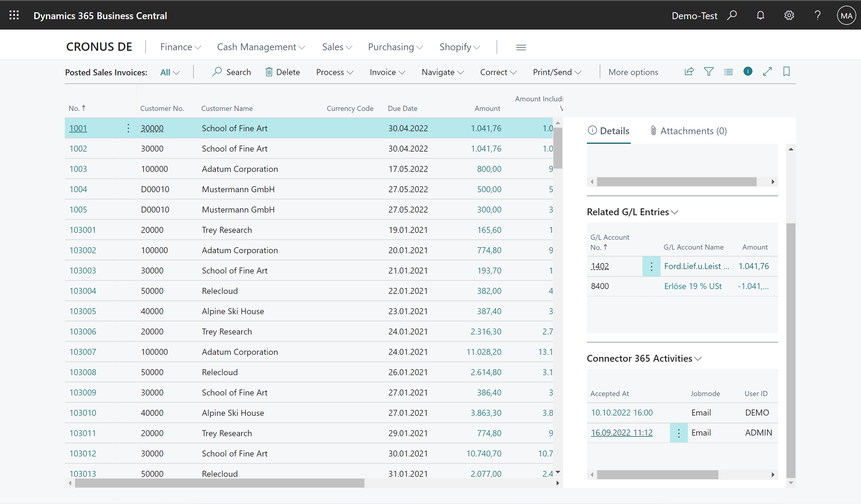Open the Correct action menu
This screenshot has width=861, height=504.
pyautogui.click(x=498, y=72)
